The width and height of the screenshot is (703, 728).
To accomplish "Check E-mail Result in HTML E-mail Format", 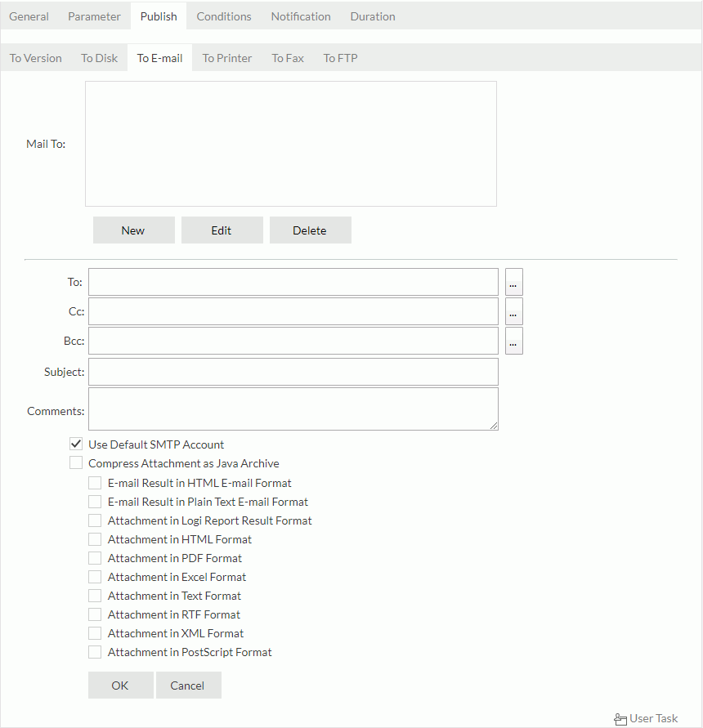I will pyautogui.click(x=95, y=483).
